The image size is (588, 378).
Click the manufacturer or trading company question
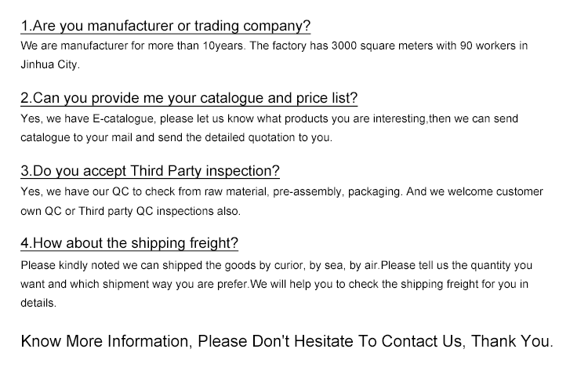165,26
